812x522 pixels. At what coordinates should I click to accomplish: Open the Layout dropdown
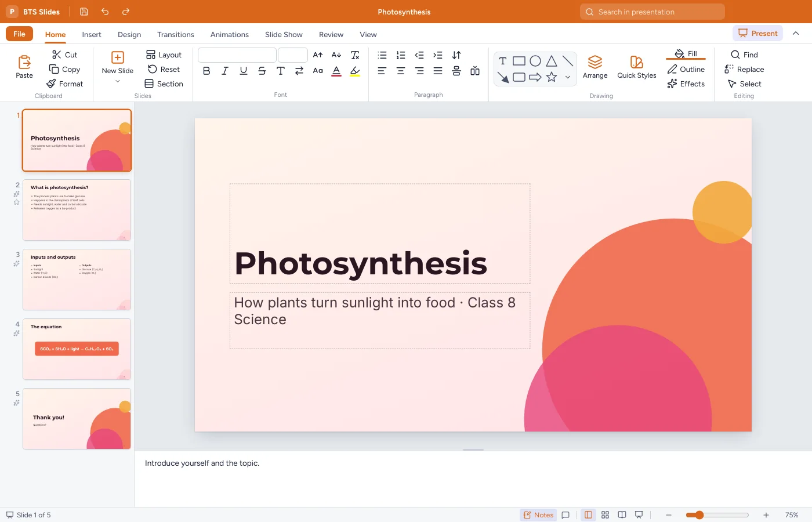(x=164, y=55)
